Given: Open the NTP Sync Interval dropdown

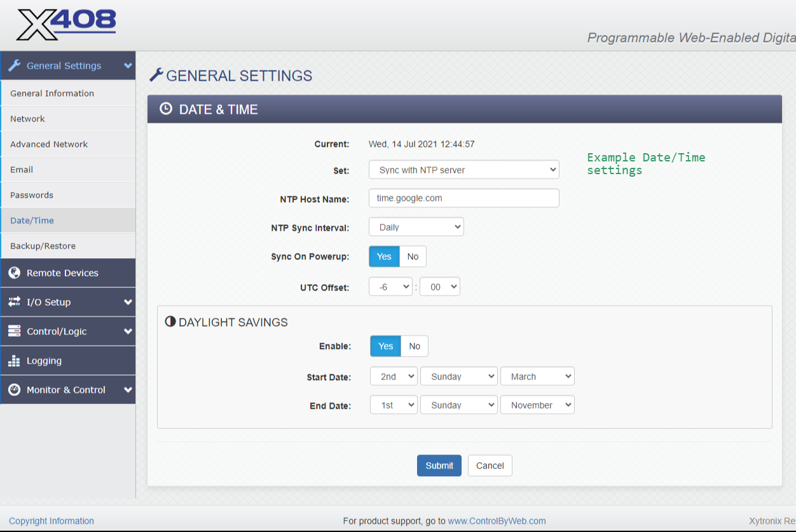Looking at the screenshot, I should [x=416, y=227].
